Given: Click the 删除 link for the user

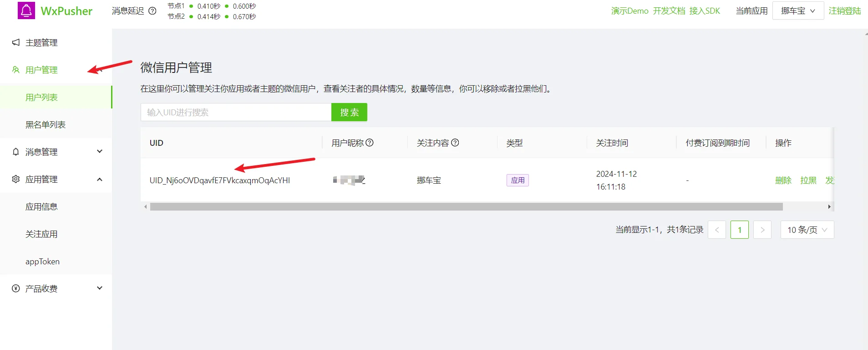Looking at the screenshot, I should tap(783, 180).
